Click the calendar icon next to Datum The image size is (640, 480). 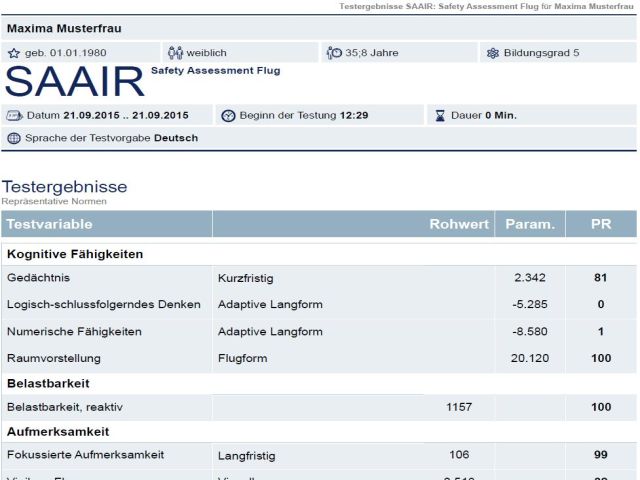pyautogui.click(x=14, y=116)
